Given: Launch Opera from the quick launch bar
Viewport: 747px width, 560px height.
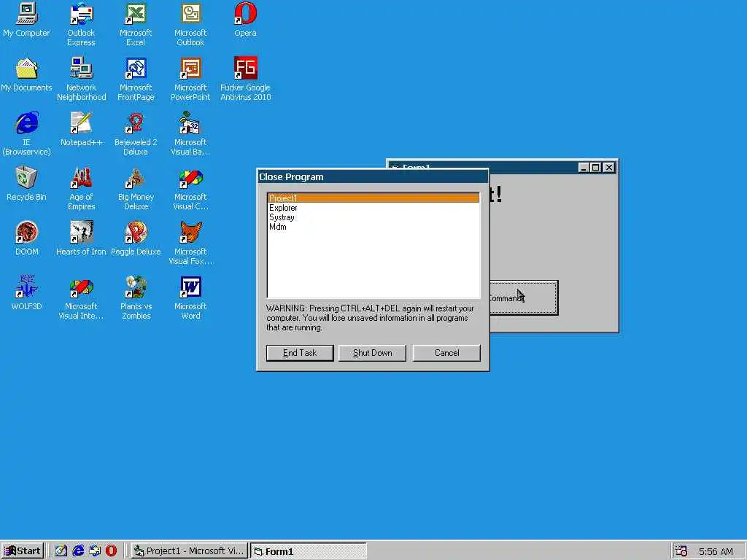Looking at the screenshot, I should 112,551.
